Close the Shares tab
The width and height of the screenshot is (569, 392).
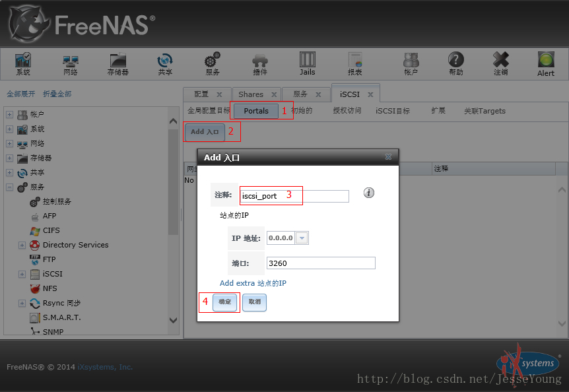point(274,94)
